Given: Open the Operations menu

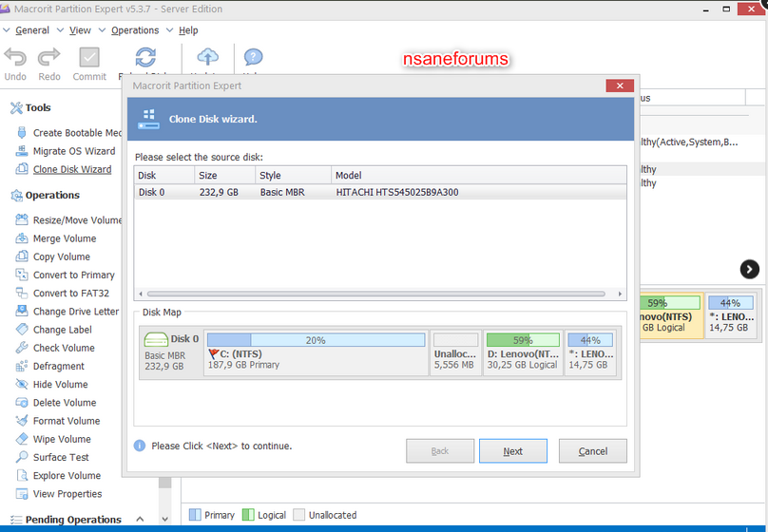Looking at the screenshot, I should 135,30.
